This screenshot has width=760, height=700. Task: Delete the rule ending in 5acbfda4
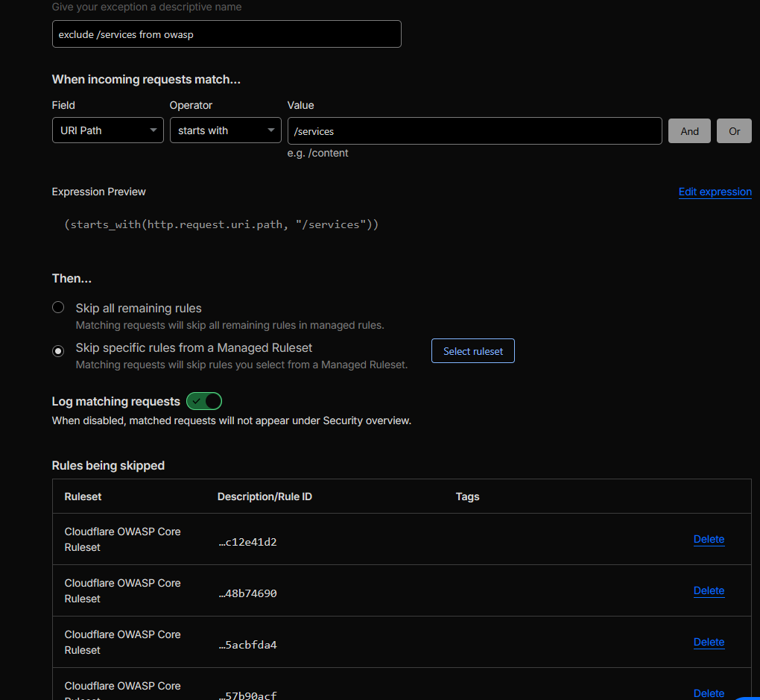tap(708, 642)
